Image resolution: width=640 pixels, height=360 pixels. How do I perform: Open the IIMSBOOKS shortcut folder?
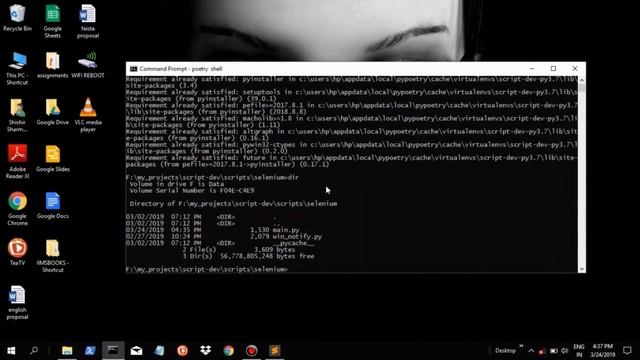tap(53, 256)
